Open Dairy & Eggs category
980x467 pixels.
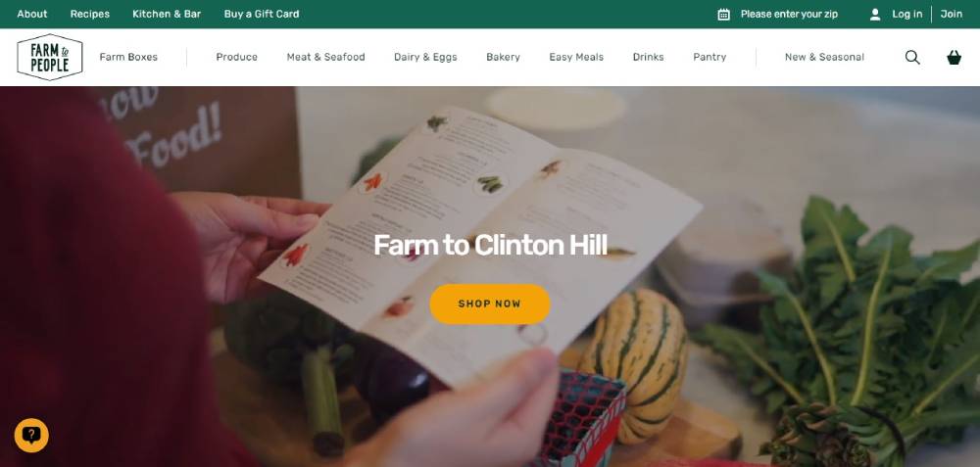pyautogui.click(x=425, y=57)
